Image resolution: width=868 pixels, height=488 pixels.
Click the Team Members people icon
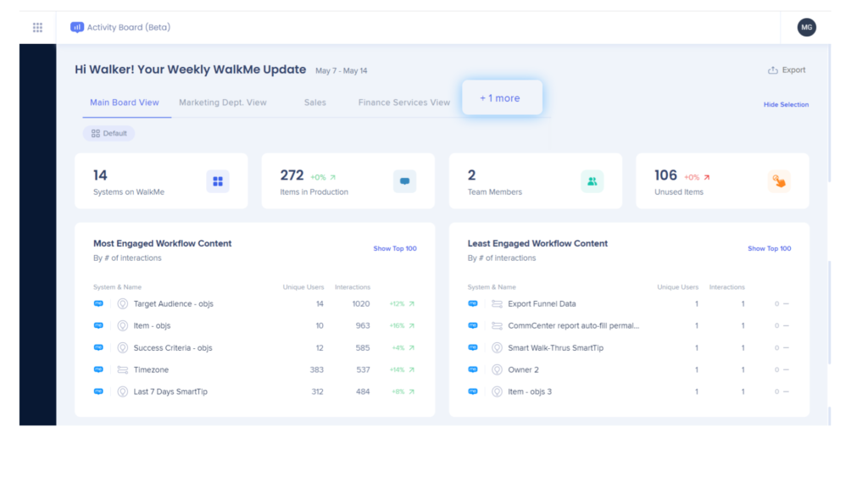coord(592,181)
